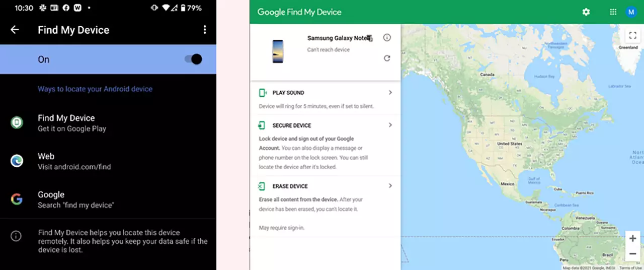
Task: Expand the Secure Device chevron
Action: [x=390, y=125]
